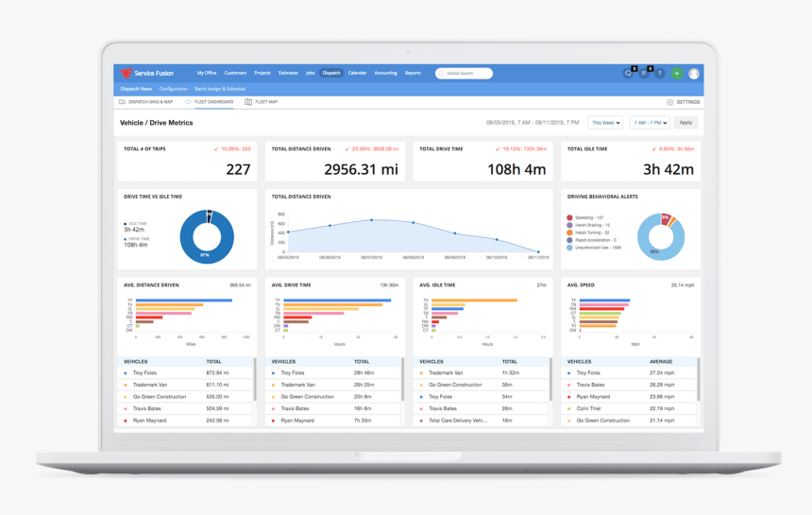Click the Drive Time vs Idle Time donut chart

point(207,237)
